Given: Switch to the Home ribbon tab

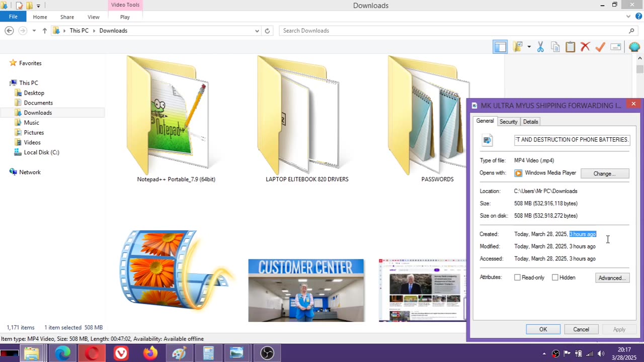Looking at the screenshot, I should (x=40, y=17).
